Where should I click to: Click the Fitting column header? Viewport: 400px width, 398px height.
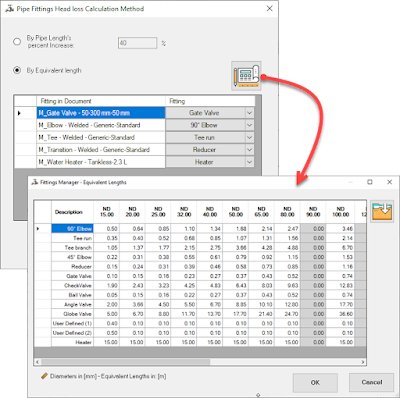[210, 101]
